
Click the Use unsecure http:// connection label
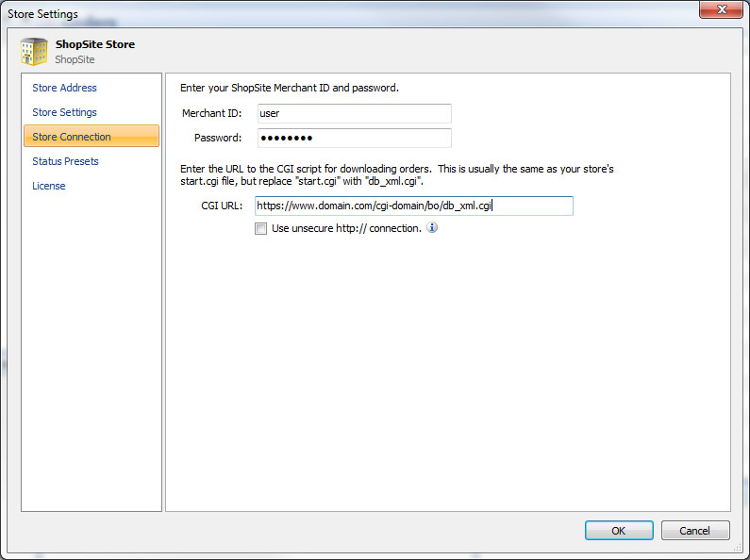pyautogui.click(x=347, y=228)
